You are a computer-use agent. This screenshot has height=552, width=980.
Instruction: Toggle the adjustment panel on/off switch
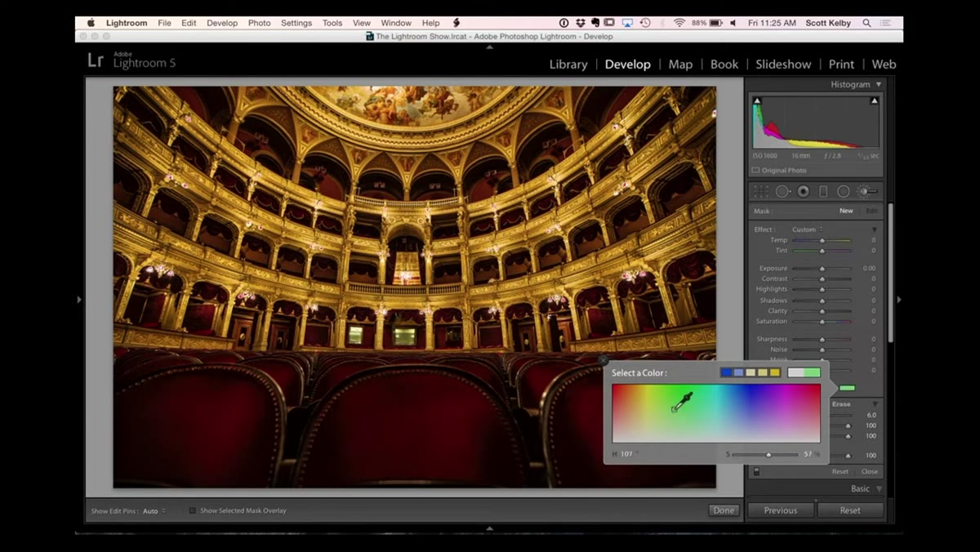(756, 471)
